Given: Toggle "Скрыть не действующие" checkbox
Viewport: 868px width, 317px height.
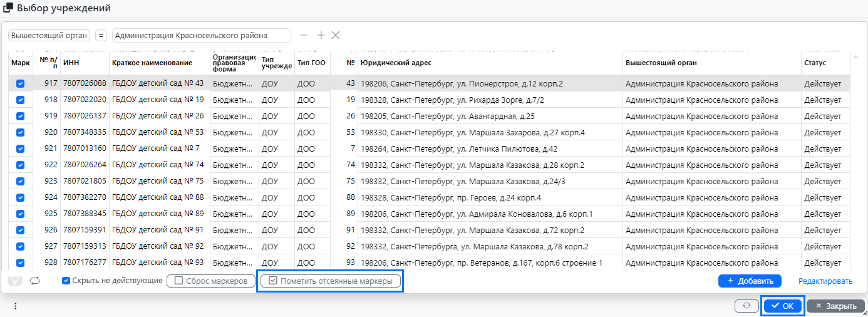Looking at the screenshot, I should (x=66, y=281).
